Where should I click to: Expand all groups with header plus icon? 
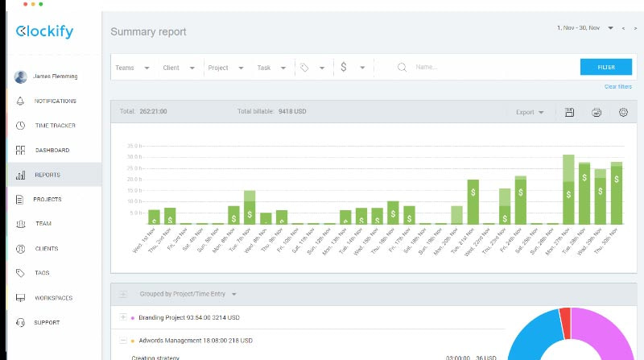coord(123,294)
